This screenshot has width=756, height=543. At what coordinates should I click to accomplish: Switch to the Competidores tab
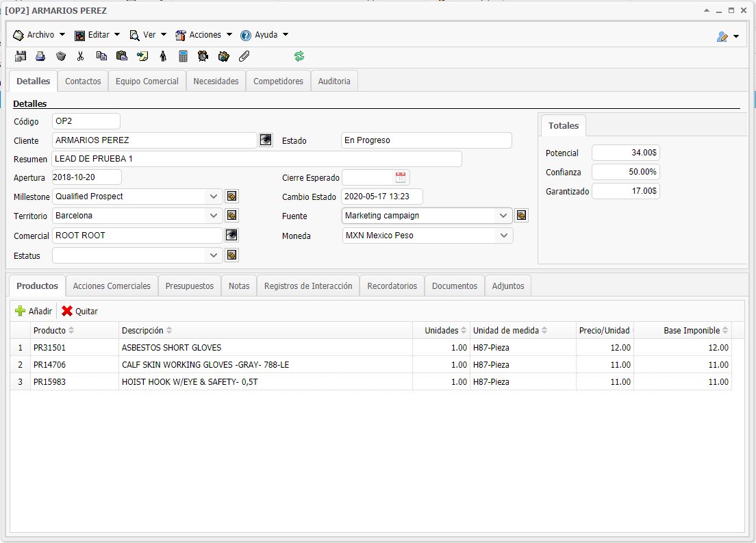[x=278, y=81]
